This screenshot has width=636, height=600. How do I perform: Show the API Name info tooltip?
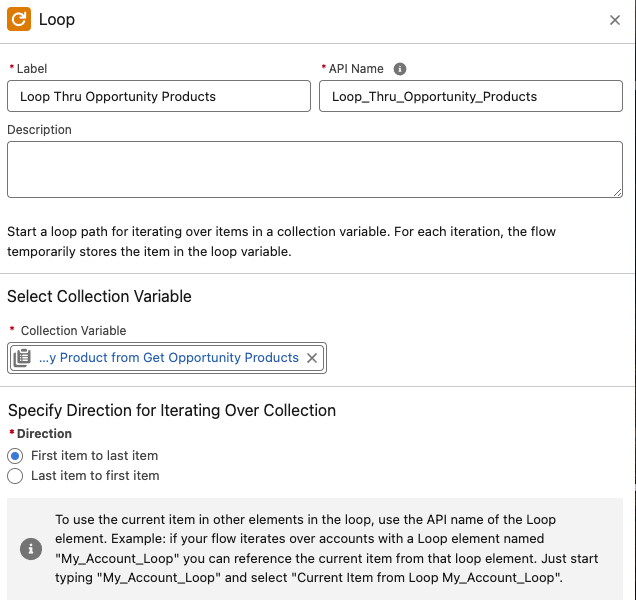click(400, 69)
